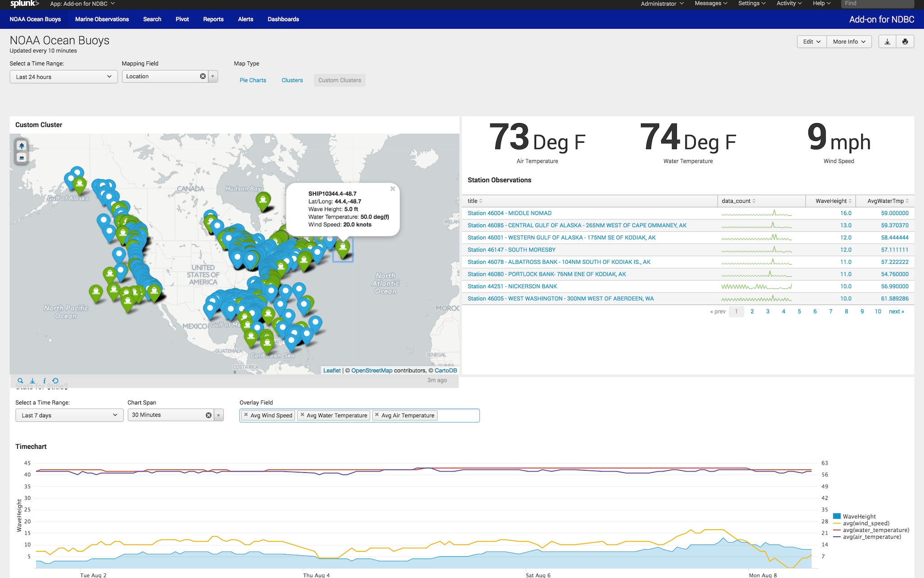
Task: Open the Help dropdown
Action: tap(822, 4)
